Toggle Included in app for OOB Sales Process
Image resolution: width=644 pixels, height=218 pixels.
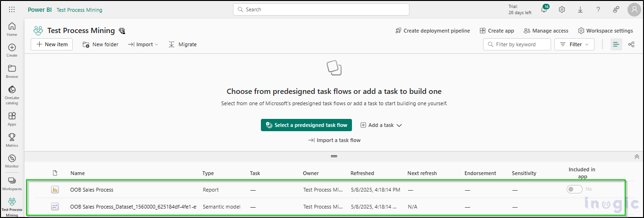[574, 189]
